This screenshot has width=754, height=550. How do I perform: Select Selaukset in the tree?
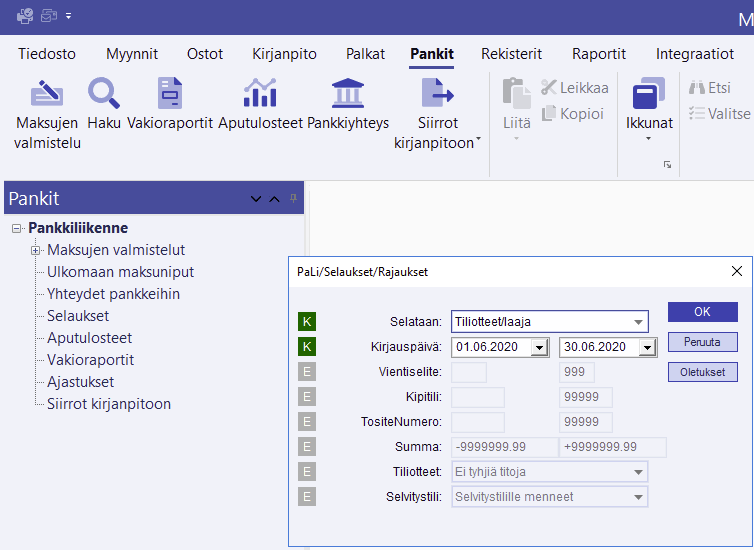tap(78, 316)
